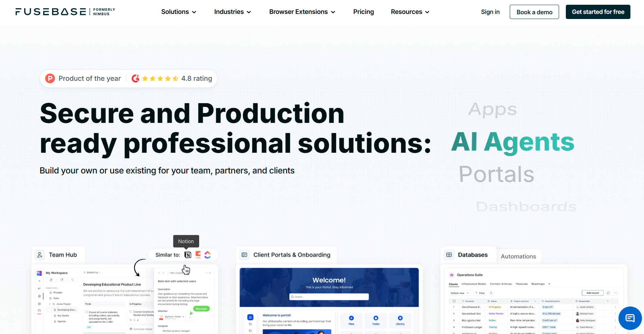Open the Marketing folder dropdown

[x=92, y=273]
